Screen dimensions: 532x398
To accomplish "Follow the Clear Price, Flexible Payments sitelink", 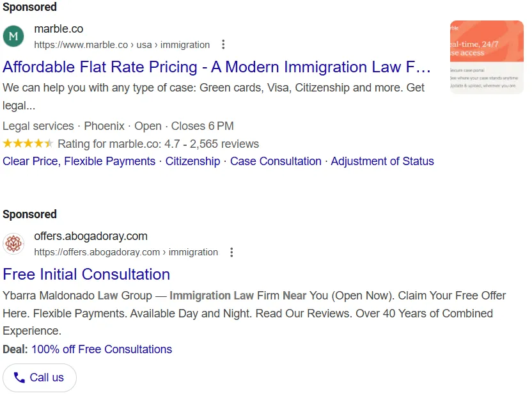I will pyautogui.click(x=79, y=161).
